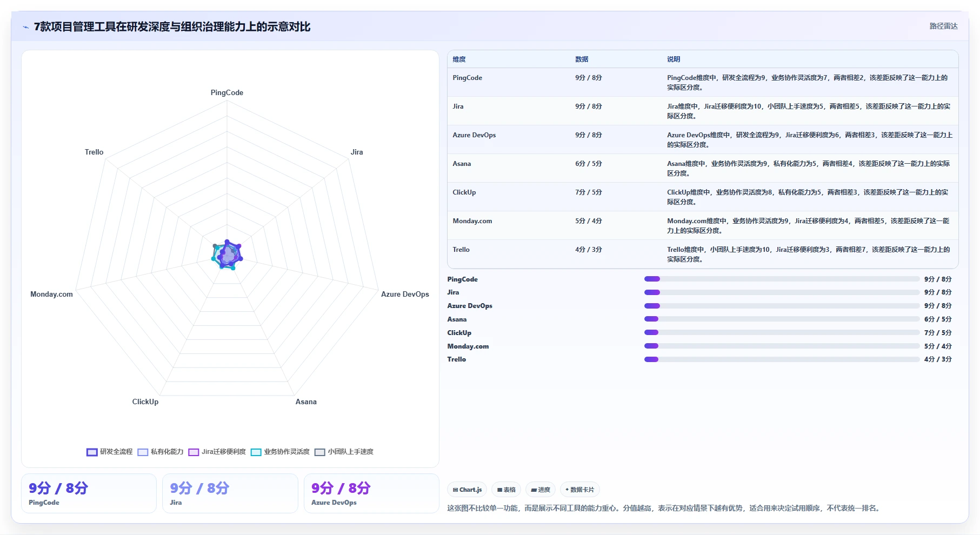980x535 pixels.
Task: Select the Asana axis label on radar
Action: point(306,402)
